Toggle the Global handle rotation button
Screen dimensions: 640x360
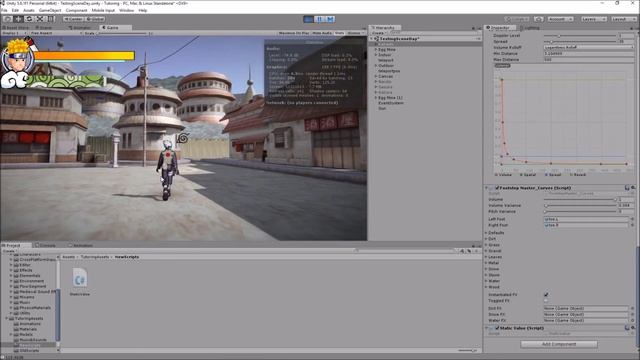(96, 19)
